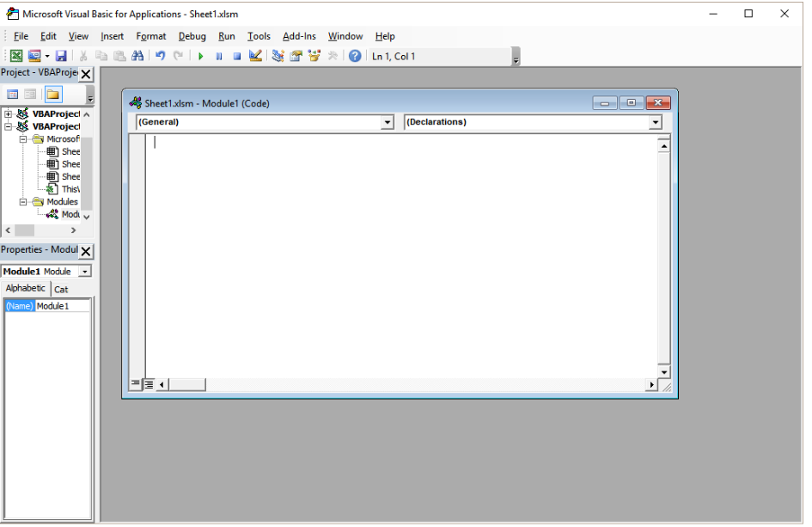Click the Undo arrow icon
The height and width of the screenshot is (527, 812).
point(161,56)
